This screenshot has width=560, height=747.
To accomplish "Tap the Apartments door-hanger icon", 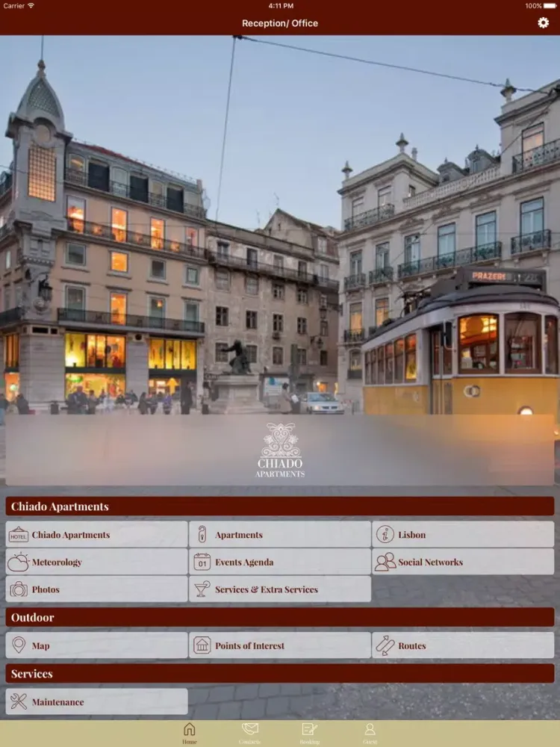I will (202, 534).
